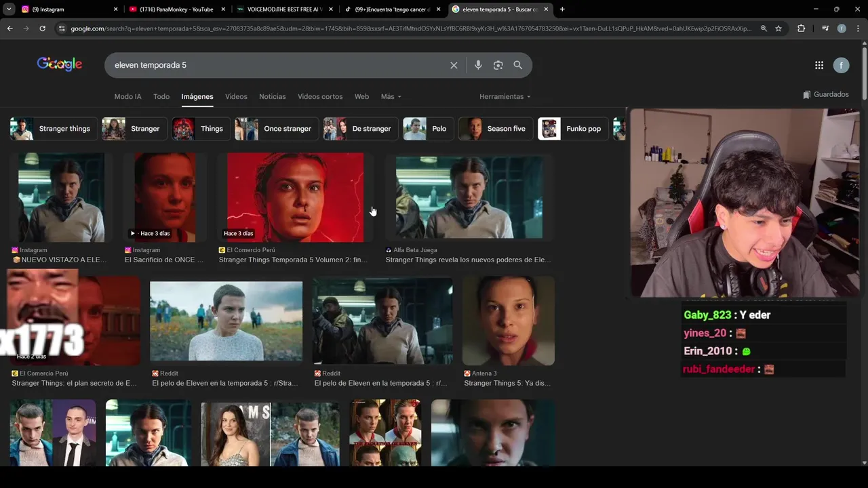Open Guardados saved items

[x=826, y=95]
